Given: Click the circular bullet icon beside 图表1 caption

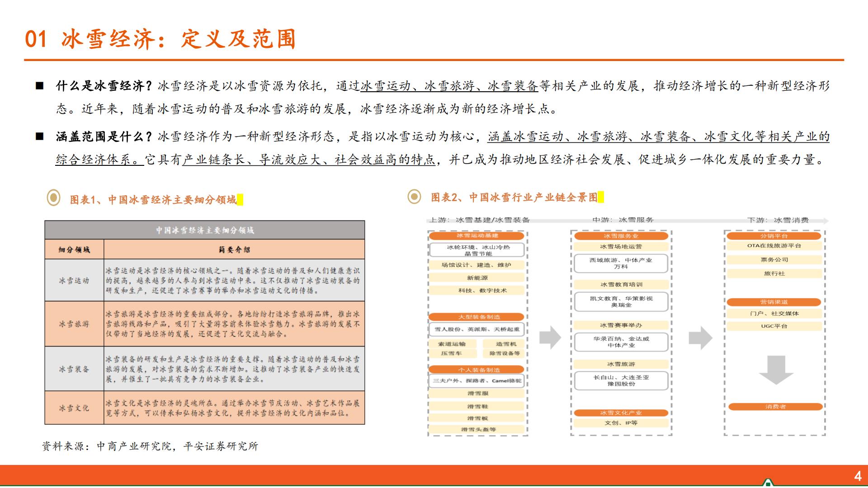Looking at the screenshot, I should [x=53, y=197].
